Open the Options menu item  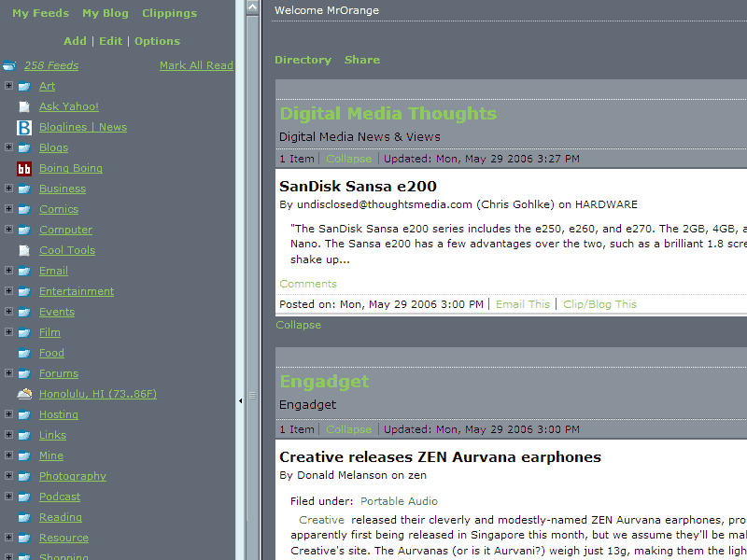(157, 41)
